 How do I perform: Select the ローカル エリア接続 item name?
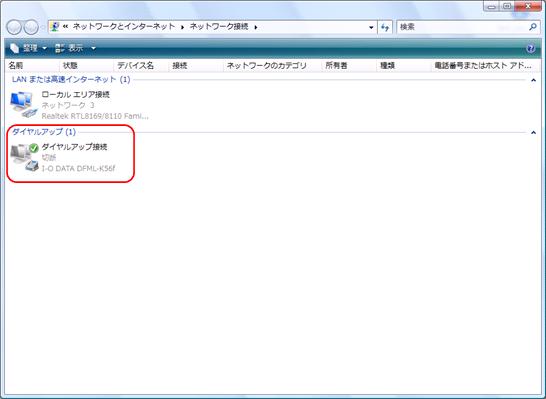pos(76,94)
